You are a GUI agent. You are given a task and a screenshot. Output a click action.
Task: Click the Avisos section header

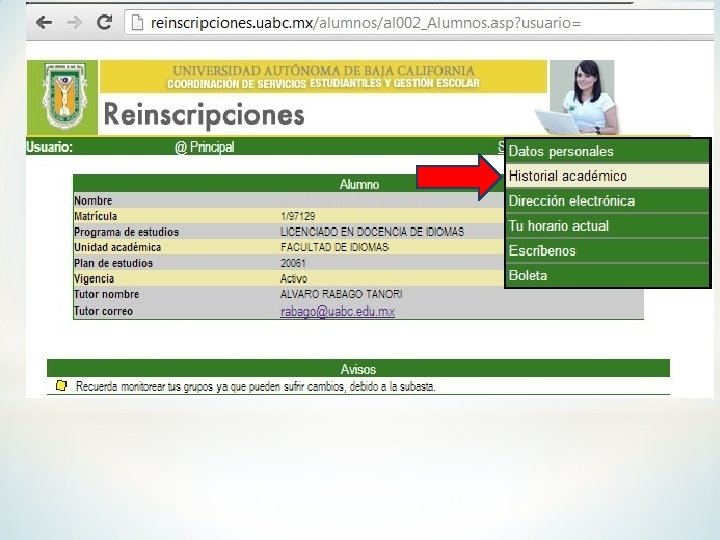point(358,368)
